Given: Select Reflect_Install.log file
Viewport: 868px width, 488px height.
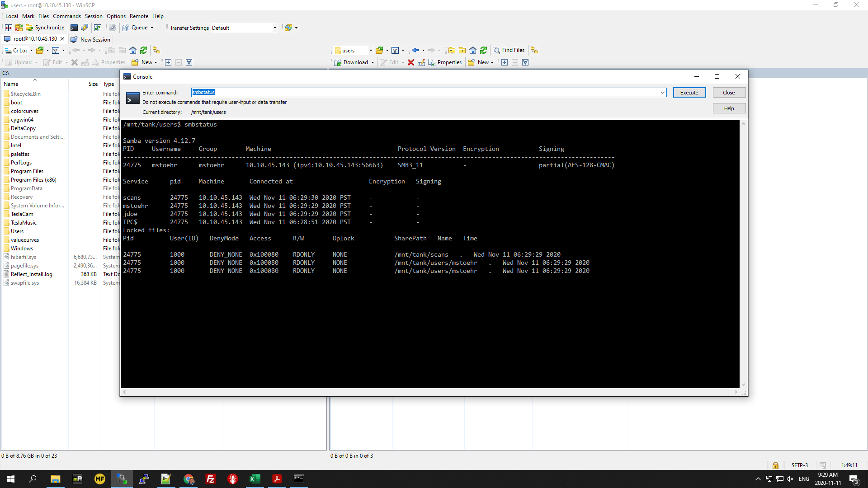Looking at the screenshot, I should (x=31, y=274).
